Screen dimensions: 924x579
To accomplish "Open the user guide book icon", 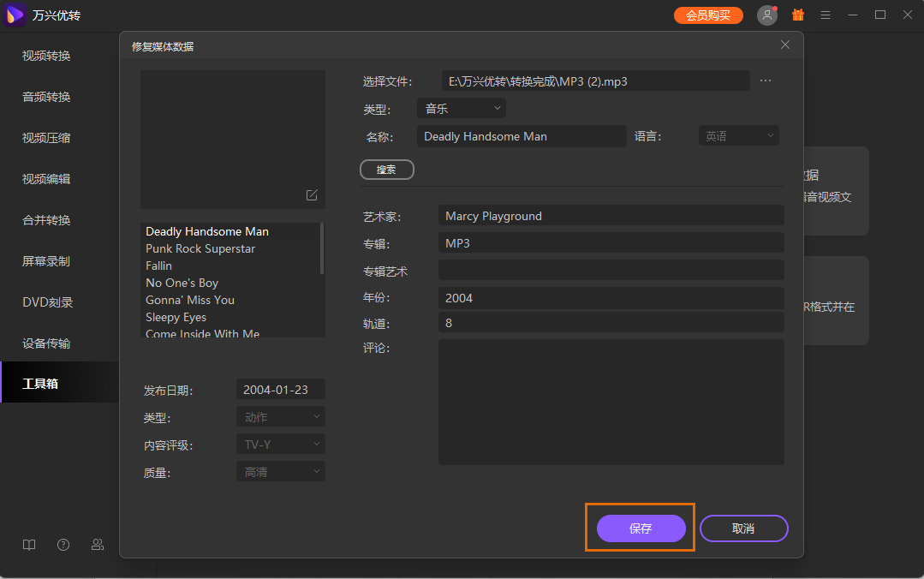I will coord(28,545).
